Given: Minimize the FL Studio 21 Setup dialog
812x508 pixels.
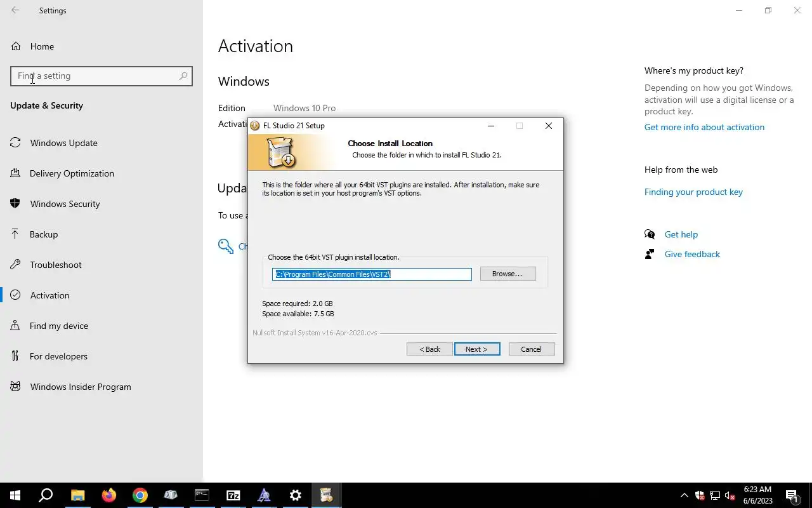Looking at the screenshot, I should point(490,126).
